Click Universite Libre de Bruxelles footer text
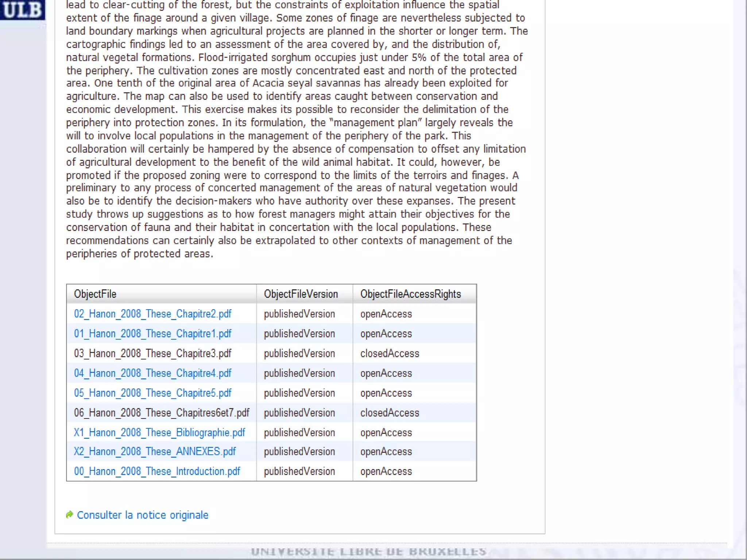The height and width of the screenshot is (560, 747). click(368, 552)
